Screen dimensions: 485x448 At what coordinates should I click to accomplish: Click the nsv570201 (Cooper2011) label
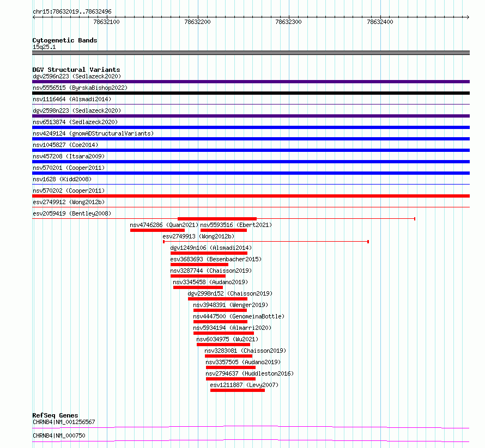click(69, 168)
